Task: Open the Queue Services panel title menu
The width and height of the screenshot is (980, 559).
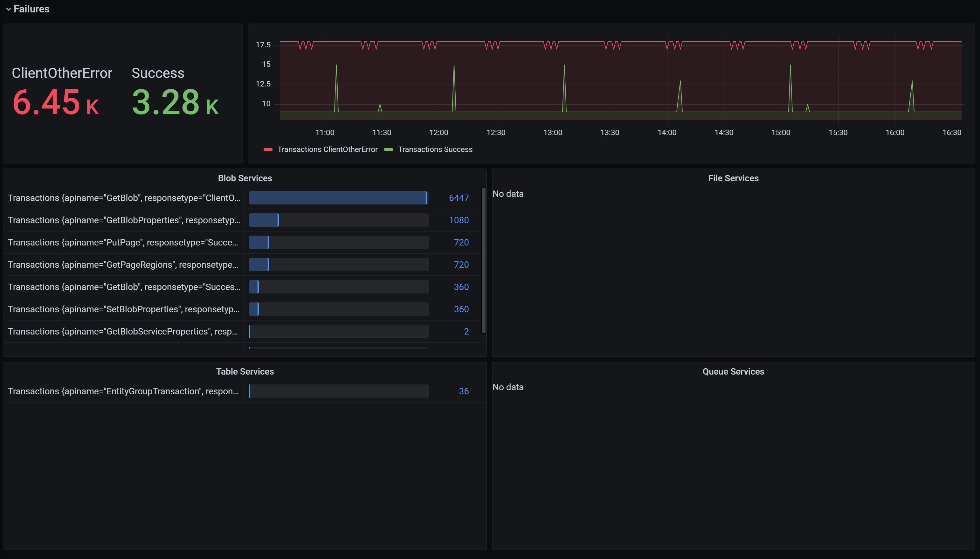Action: point(733,371)
